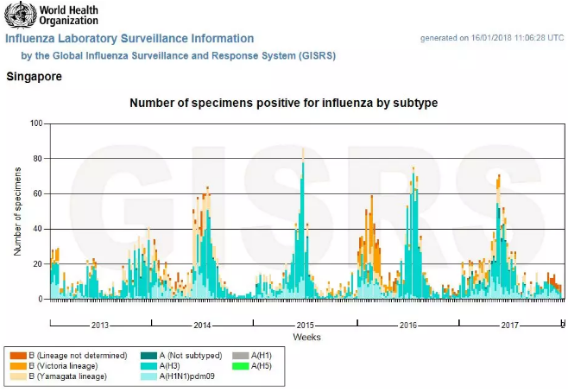Click the gray A(H1) legend swatch

[241, 356]
